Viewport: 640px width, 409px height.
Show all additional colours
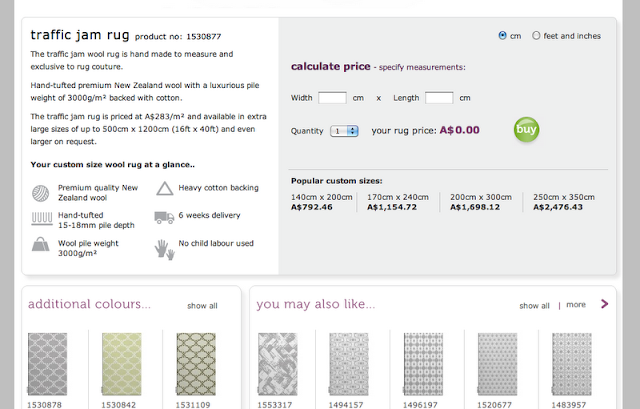(202, 306)
